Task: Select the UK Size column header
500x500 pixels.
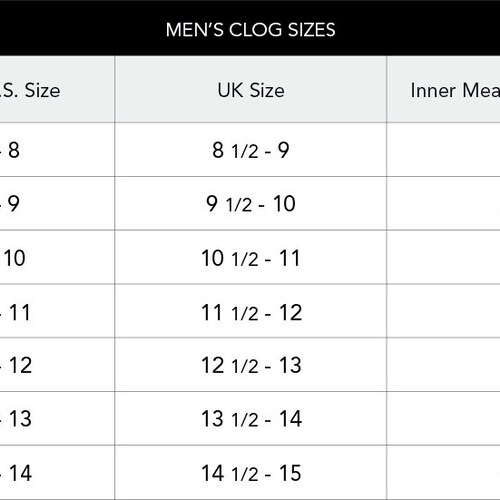Action: coord(251,90)
